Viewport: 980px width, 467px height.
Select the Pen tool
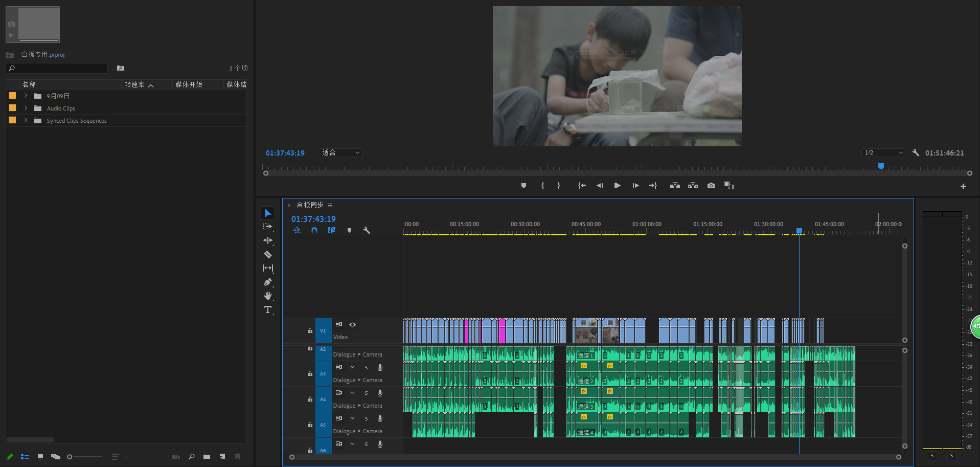[x=268, y=282]
